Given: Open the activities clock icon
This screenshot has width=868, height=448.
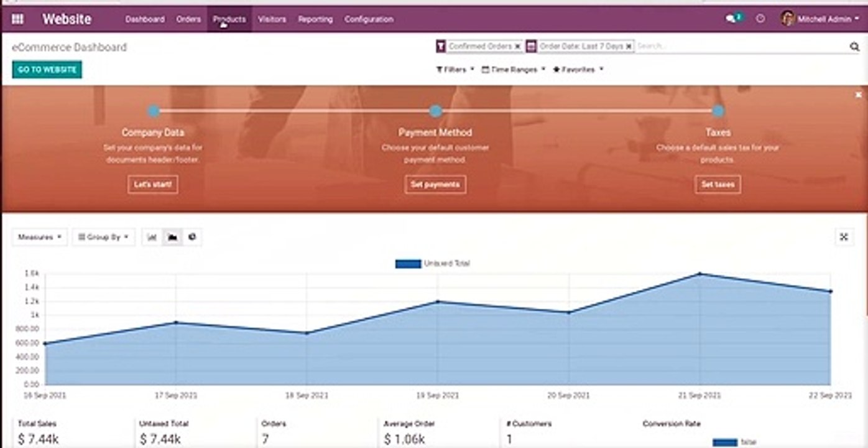Looking at the screenshot, I should (x=760, y=19).
